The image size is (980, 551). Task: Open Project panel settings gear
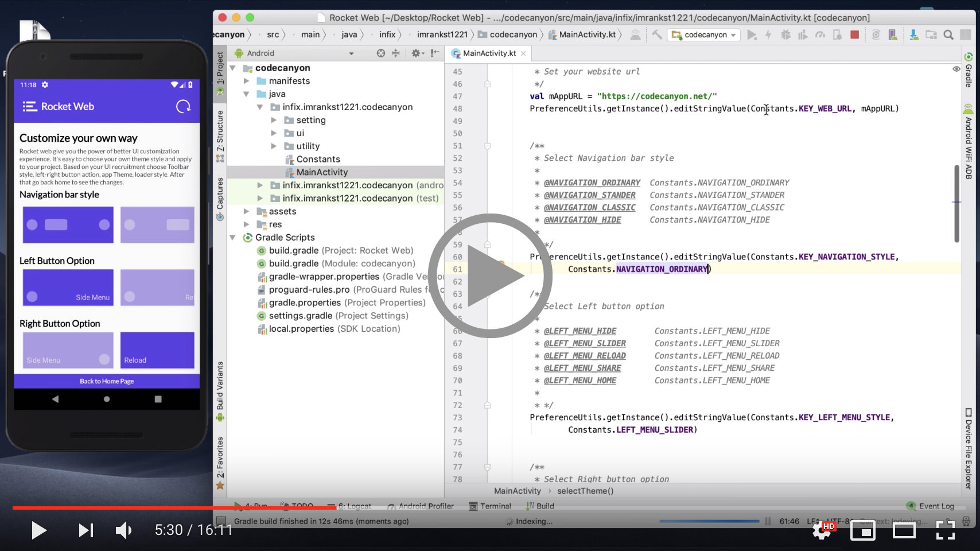(x=417, y=53)
